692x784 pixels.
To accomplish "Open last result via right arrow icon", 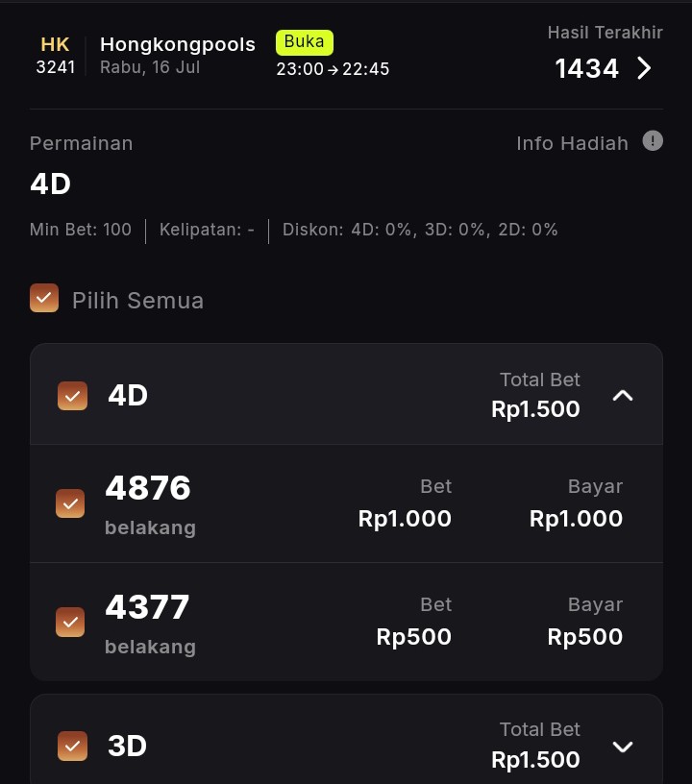I will coord(644,68).
